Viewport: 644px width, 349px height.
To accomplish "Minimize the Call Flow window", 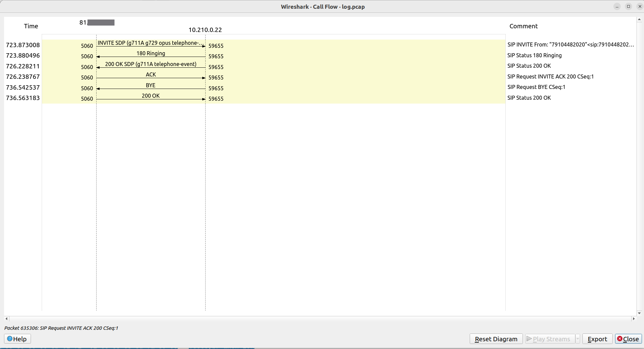I will [x=617, y=6].
